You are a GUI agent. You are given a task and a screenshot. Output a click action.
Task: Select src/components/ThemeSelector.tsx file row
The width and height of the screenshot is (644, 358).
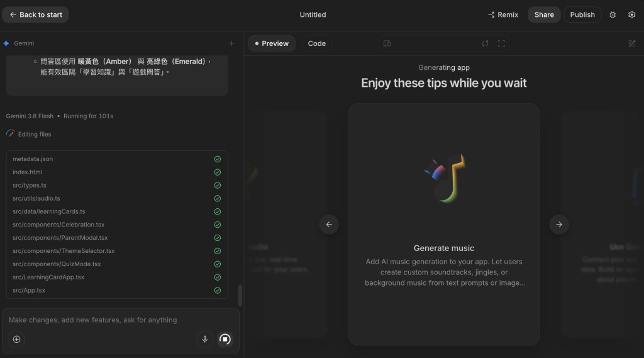(x=116, y=251)
